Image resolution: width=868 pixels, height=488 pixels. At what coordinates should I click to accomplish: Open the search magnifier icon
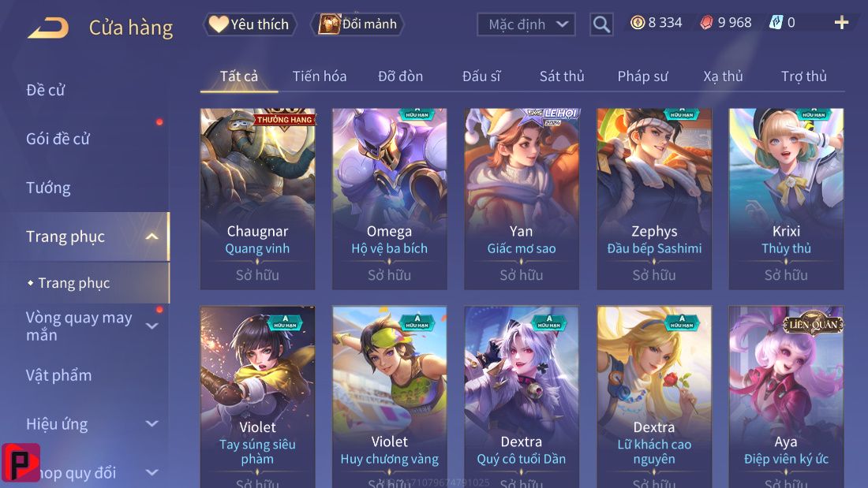601,24
